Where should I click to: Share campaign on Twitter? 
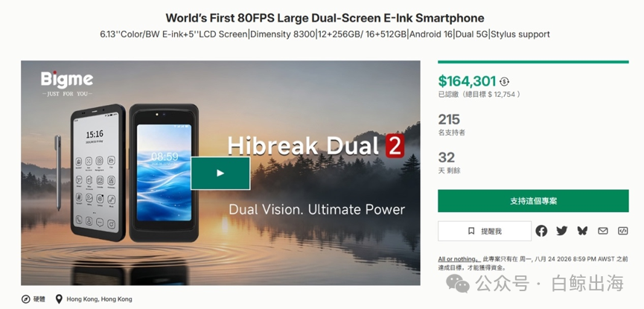pos(562,231)
